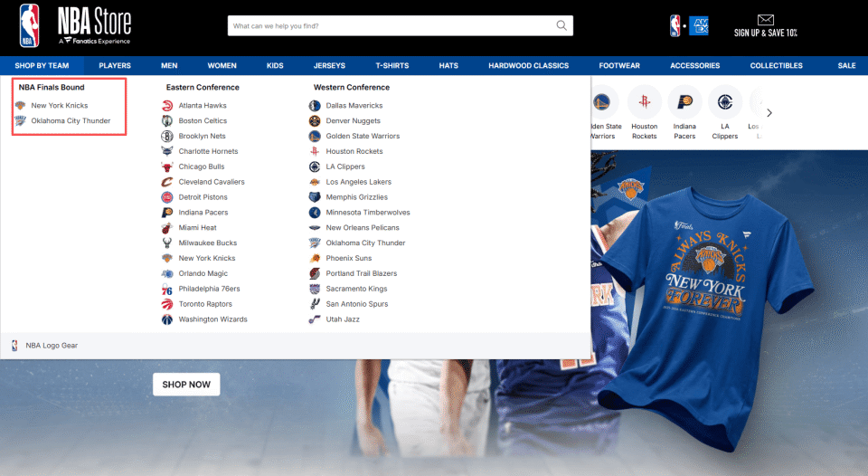Open the Sacramento Kings link
The image size is (868, 476).
pos(356,289)
